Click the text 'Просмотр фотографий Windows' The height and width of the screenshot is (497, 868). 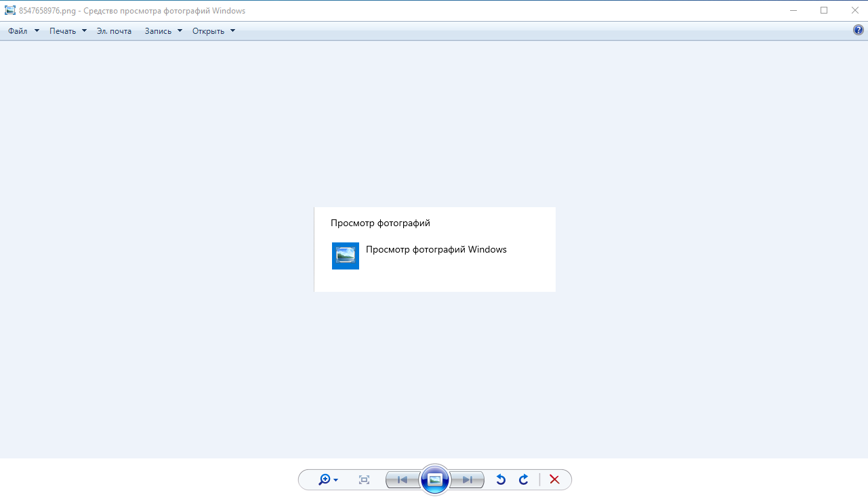point(436,249)
